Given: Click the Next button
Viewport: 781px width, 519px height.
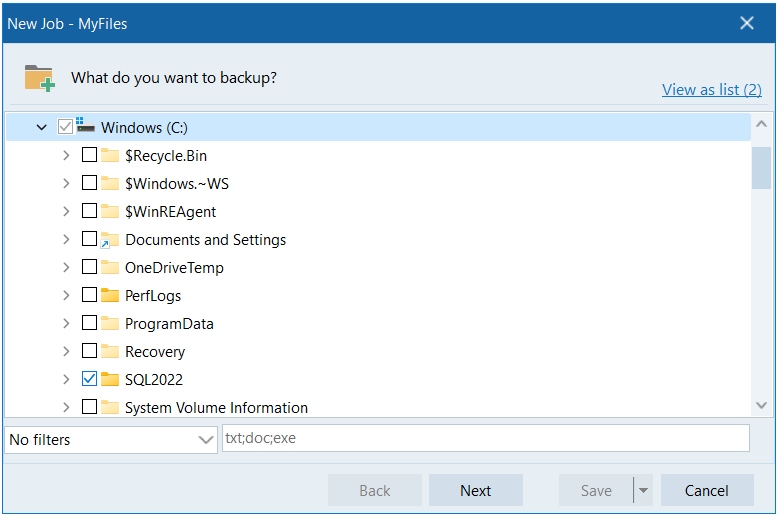Looking at the screenshot, I should [x=475, y=490].
